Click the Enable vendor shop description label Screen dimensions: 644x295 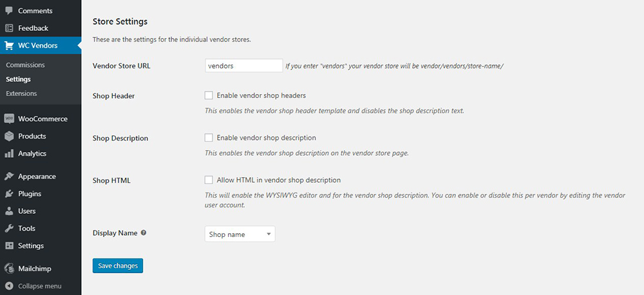click(266, 138)
